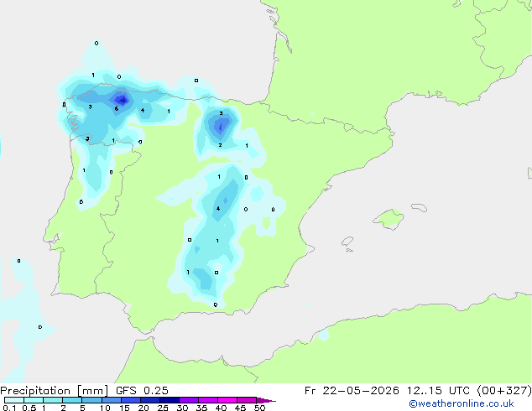Click the '2' precipitation value on the map
This screenshot has width=532, height=411.
(220, 145)
